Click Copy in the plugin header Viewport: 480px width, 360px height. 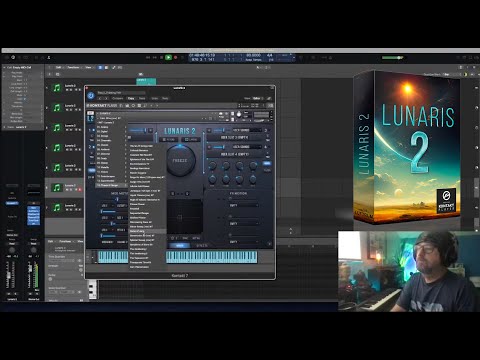tap(131, 98)
